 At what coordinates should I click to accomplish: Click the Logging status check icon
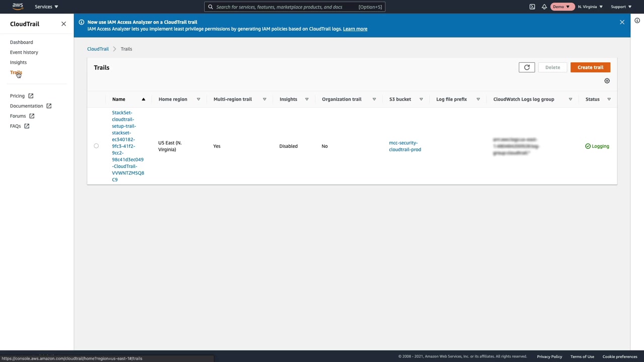588,146
